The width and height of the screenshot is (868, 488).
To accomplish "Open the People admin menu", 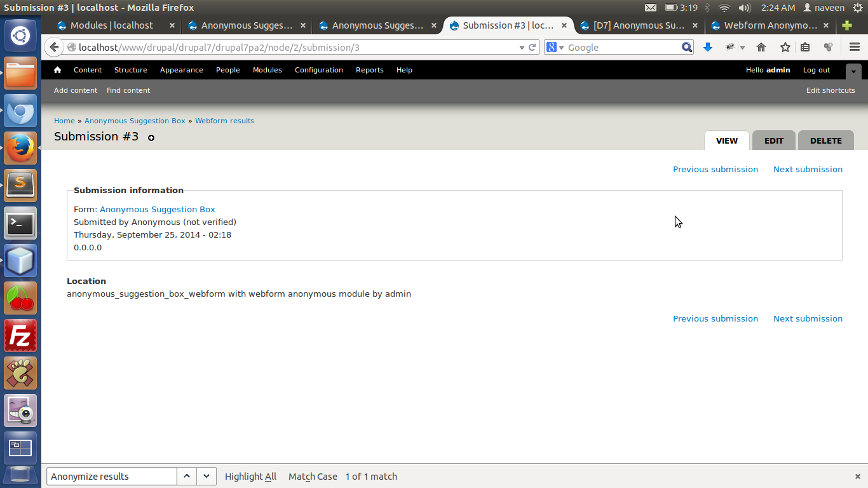I will coord(228,70).
